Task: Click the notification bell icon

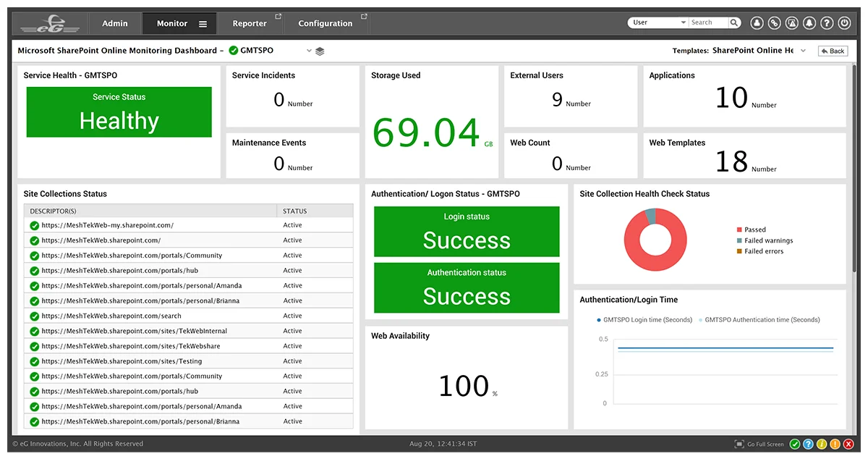Action: pos(809,23)
